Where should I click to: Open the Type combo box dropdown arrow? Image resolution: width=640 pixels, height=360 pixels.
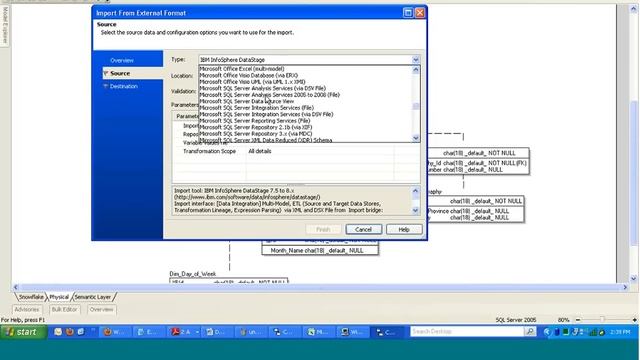[416, 60]
